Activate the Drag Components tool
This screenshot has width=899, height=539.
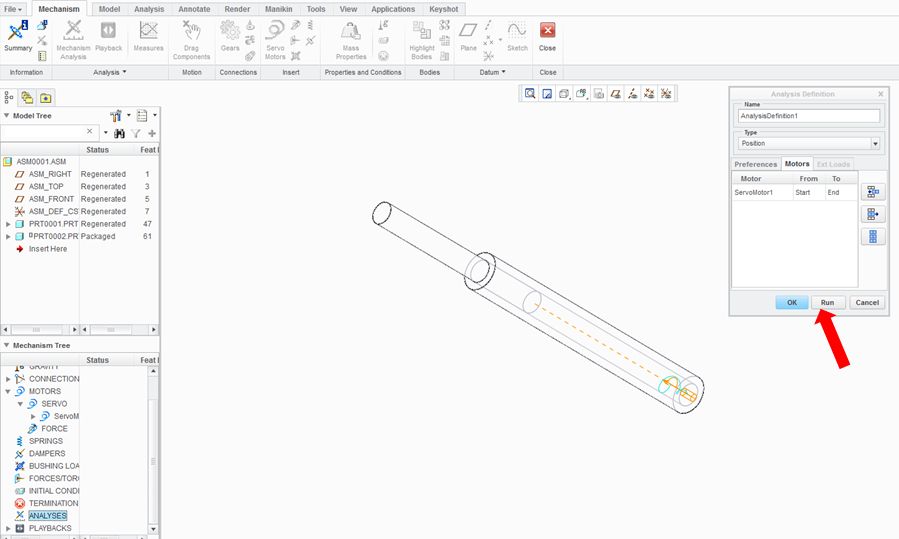[x=191, y=40]
